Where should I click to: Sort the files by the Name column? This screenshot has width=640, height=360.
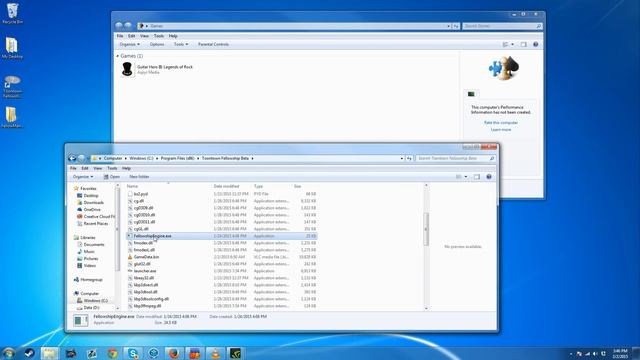168,186
